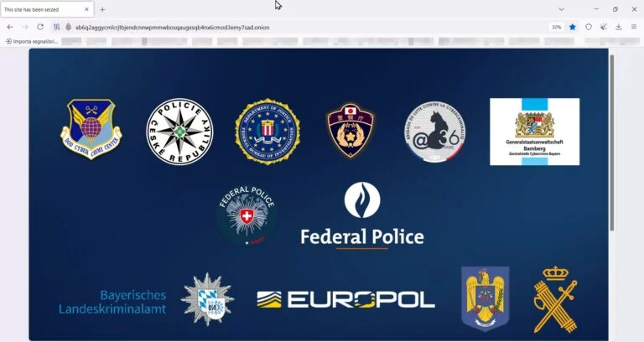Expand the list all tabs chevron
The image size is (644, 342).
tap(562, 9)
